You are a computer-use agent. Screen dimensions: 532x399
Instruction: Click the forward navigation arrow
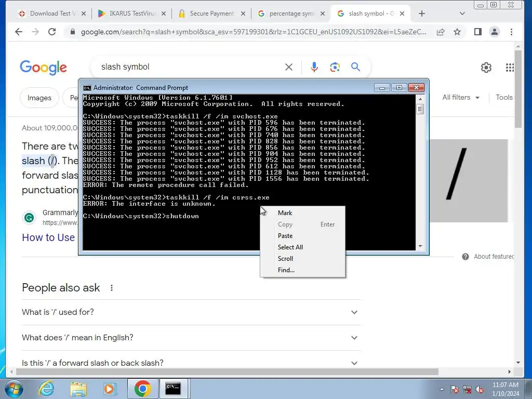35,32
